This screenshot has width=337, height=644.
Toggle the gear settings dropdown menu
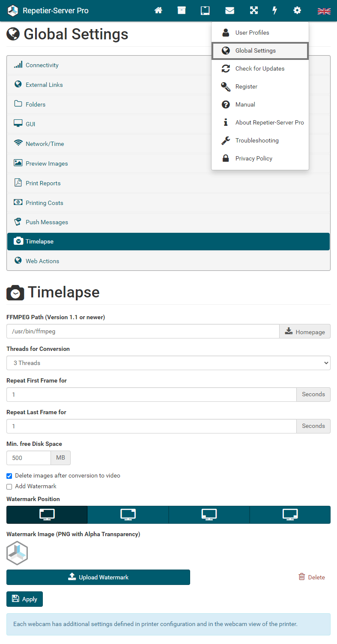(x=297, y=11)
